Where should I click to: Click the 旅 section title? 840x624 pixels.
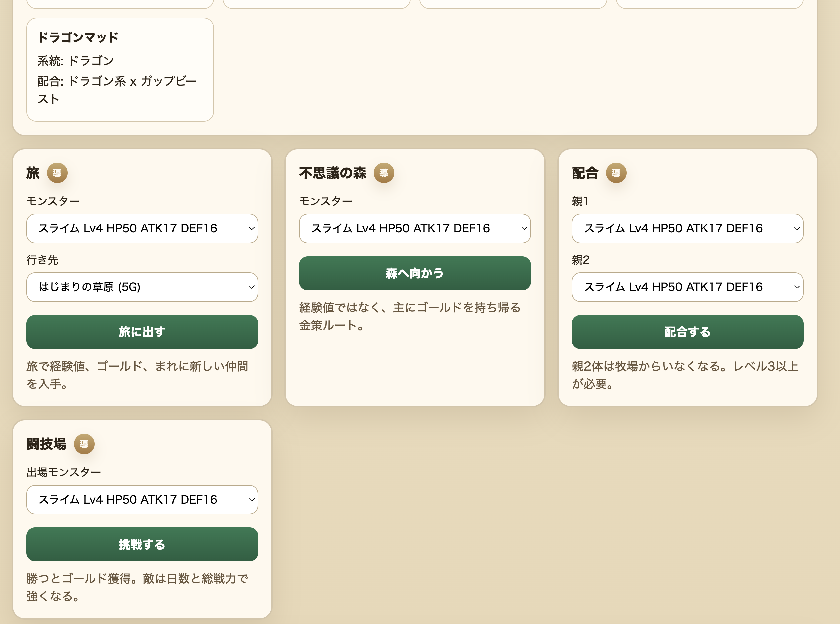pos(33,173)
